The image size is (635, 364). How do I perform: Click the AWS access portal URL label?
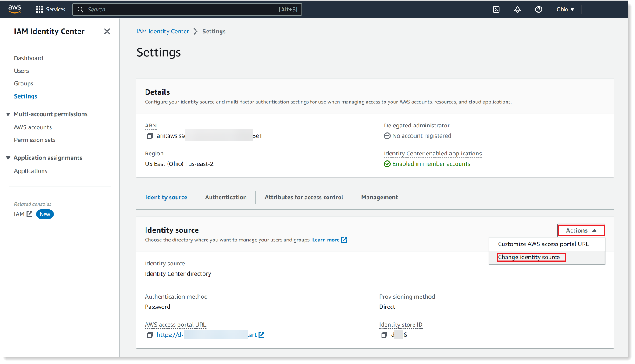[175, 325]
